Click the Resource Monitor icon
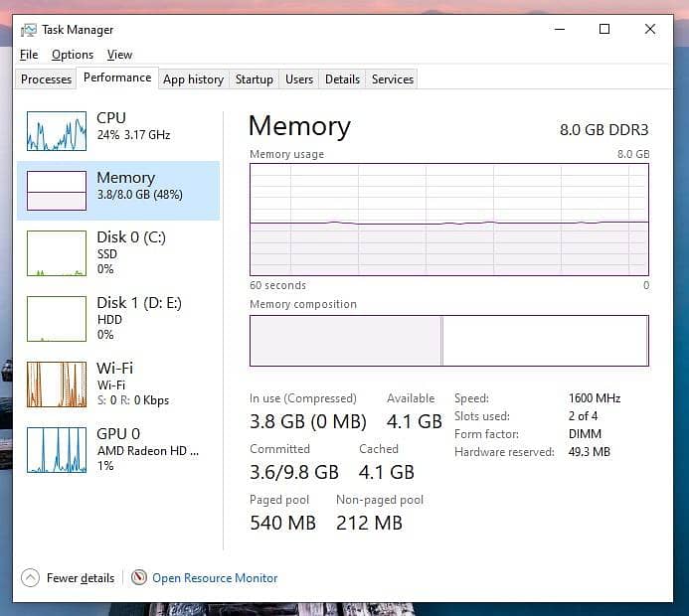Screen dimensions: 689x616 click(139, 577)
